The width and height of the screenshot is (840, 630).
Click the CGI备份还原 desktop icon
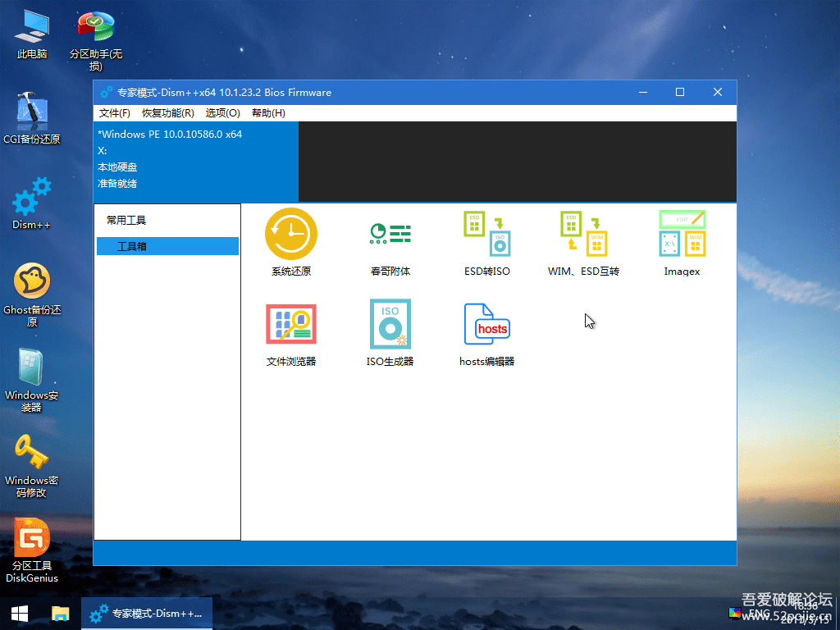pyautogui.click(x=32, y=118)
